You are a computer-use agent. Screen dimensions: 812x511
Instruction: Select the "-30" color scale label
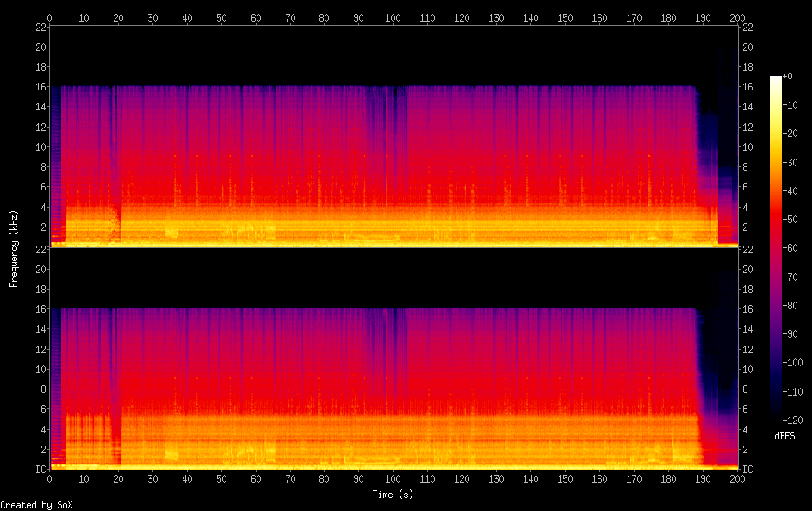790,163
